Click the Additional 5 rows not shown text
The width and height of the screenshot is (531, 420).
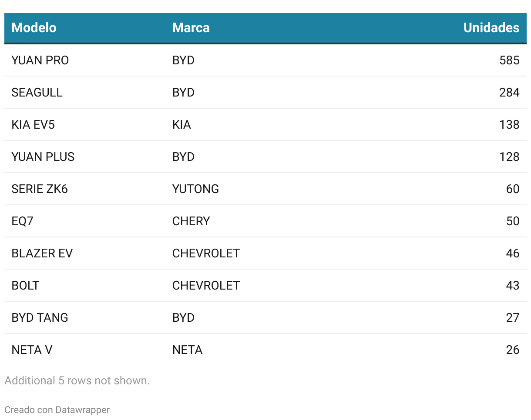point(77,381)
